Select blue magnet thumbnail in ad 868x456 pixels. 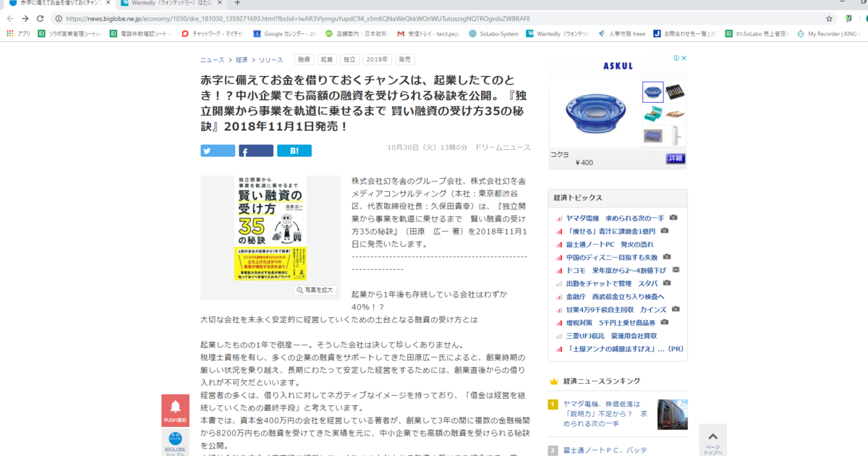(x=652, y=92)
